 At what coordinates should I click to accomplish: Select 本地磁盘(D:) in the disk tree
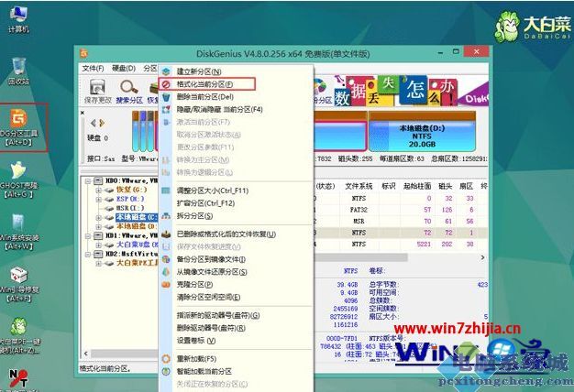[x=137, y=226]
